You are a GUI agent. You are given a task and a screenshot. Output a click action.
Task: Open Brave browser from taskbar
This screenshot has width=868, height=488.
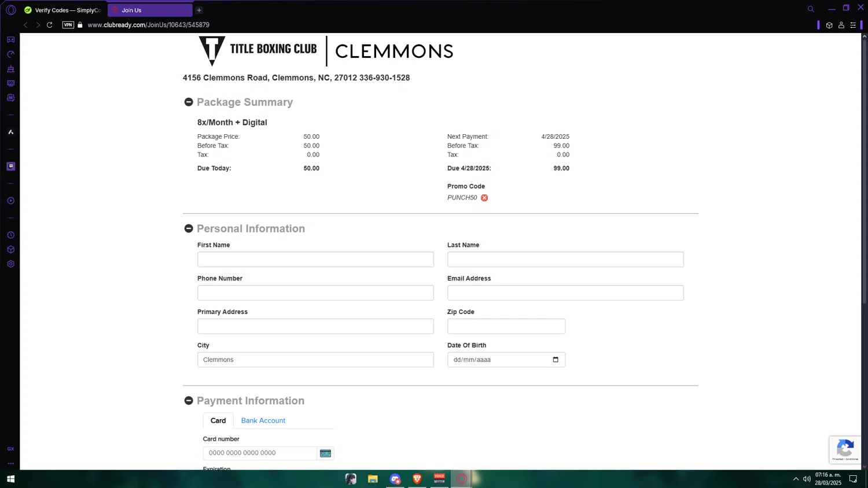coord(417,479)
